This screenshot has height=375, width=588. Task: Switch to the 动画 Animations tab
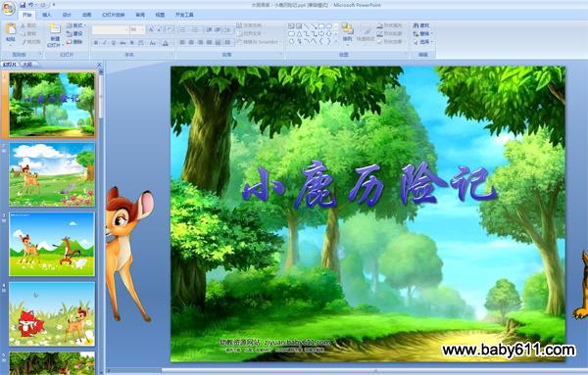pyautogui.click(x=86, y=15)
